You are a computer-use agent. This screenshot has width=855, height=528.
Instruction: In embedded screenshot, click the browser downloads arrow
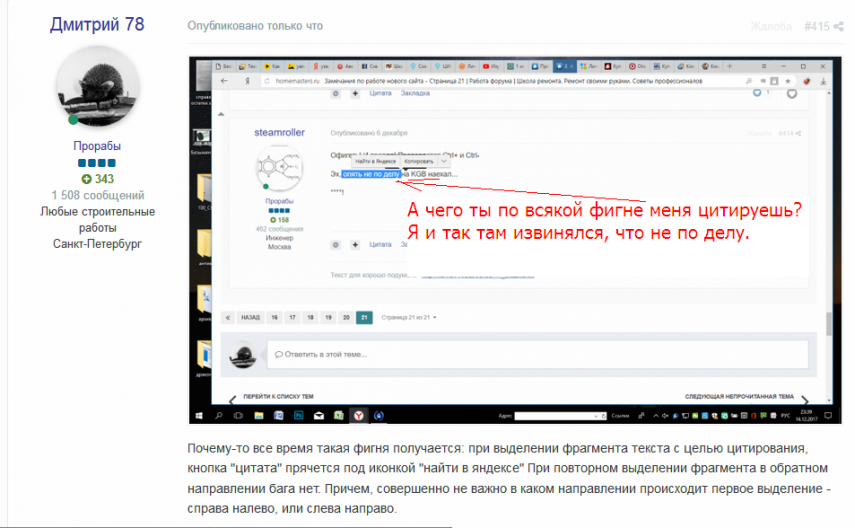pyautogui.click(x=823, y=81)
